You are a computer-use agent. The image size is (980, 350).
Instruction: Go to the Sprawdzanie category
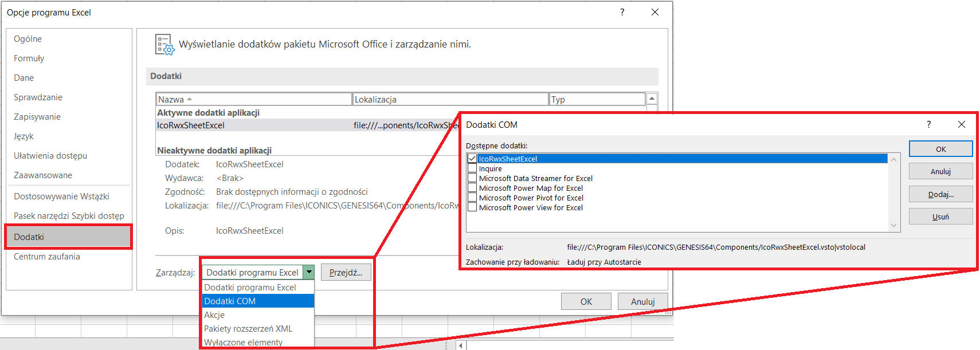click(38, 97)
